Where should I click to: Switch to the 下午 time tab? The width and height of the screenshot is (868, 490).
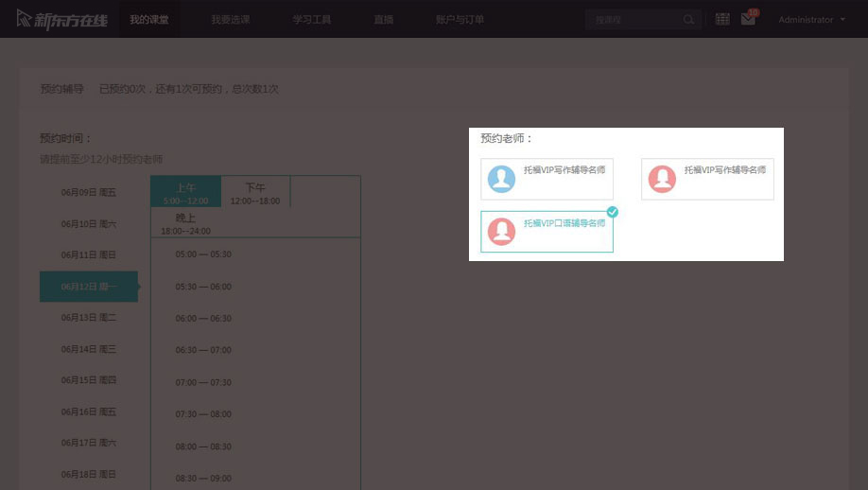[255, 192]
